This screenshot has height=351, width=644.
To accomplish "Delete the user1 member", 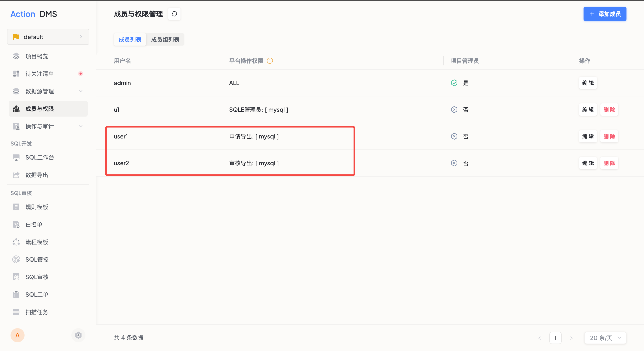I will coord(609,136).
